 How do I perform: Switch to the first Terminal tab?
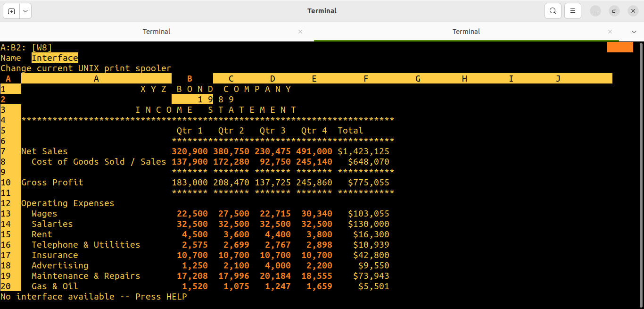[x=157, y=32]
